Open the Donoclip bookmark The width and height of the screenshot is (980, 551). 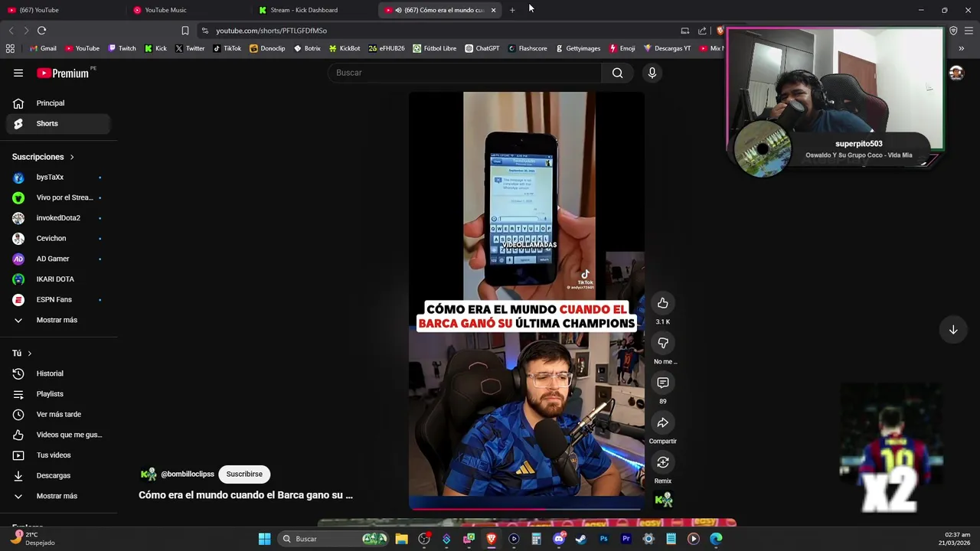point(267,48)
